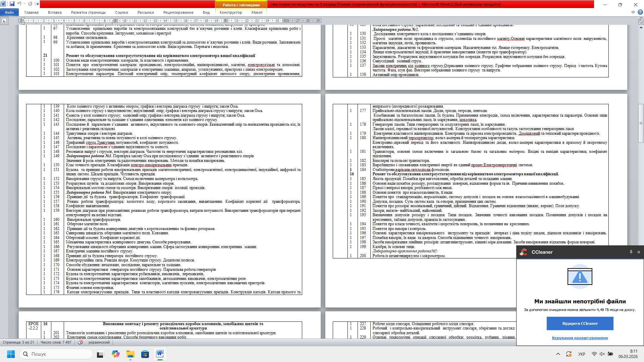
Task: Click the Відкрити CCleaner button
Action: pyautogui.click(x=580, y=323)
